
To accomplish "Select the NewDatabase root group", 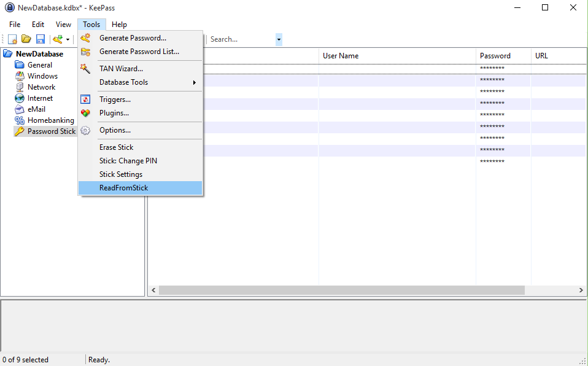I will point(39,53).
